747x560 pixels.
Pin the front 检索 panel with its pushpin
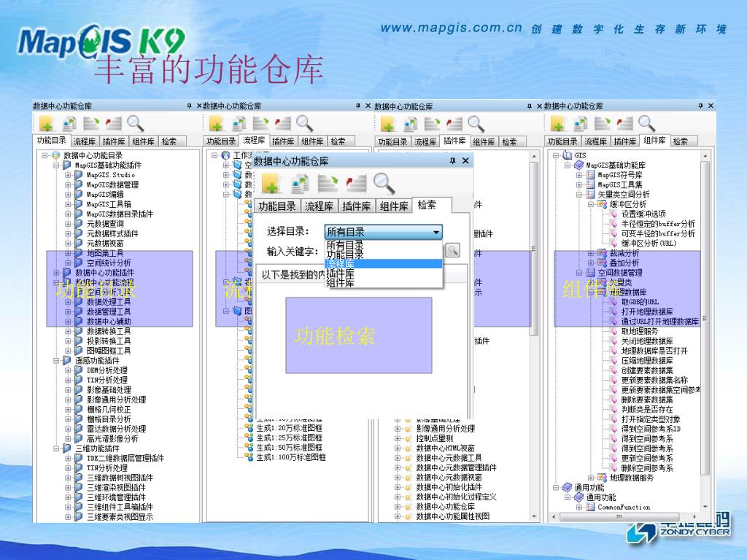click(x=452, y=161)
